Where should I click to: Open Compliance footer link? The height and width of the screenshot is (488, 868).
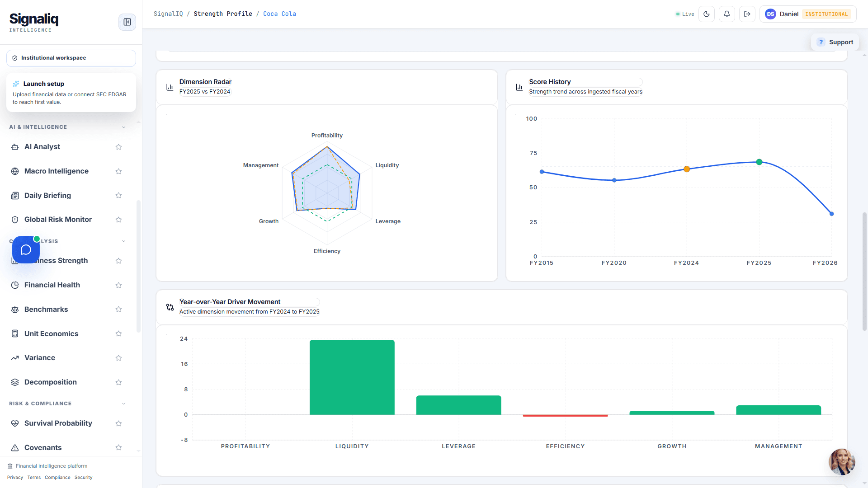coord(57,477)
